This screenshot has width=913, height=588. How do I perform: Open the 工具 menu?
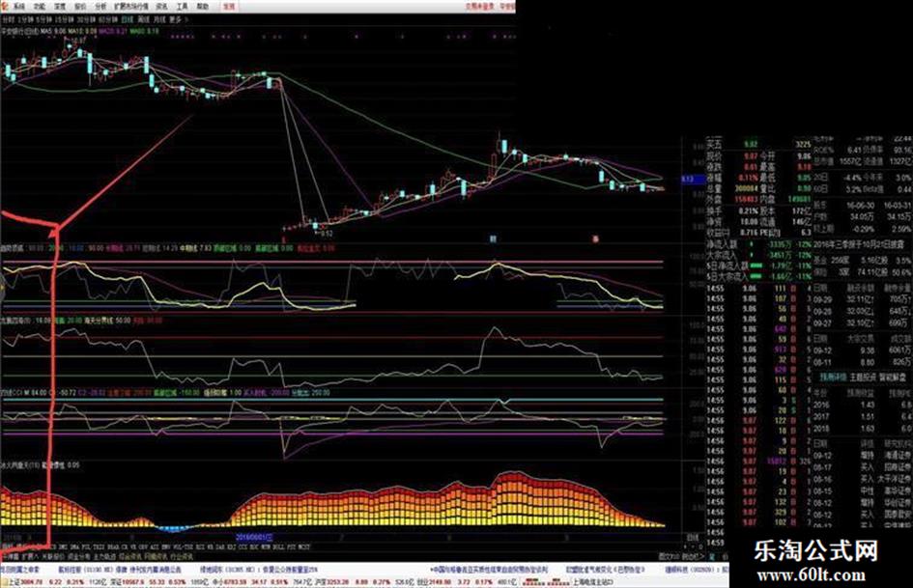tap(183, 7)
